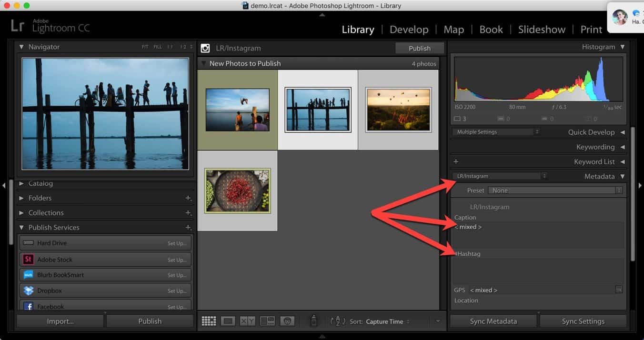Switch to the Library module

click(x=358, y=30)
